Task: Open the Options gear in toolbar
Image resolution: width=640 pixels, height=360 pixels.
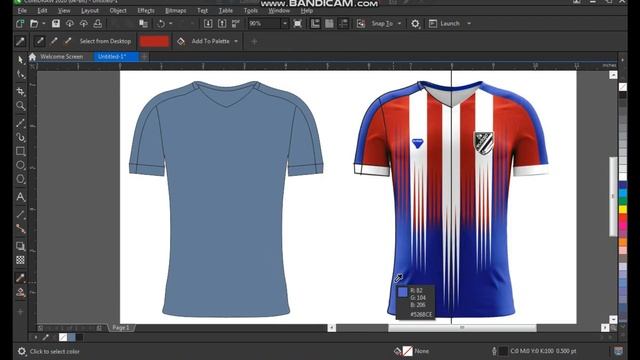Action: click(415, 24)
